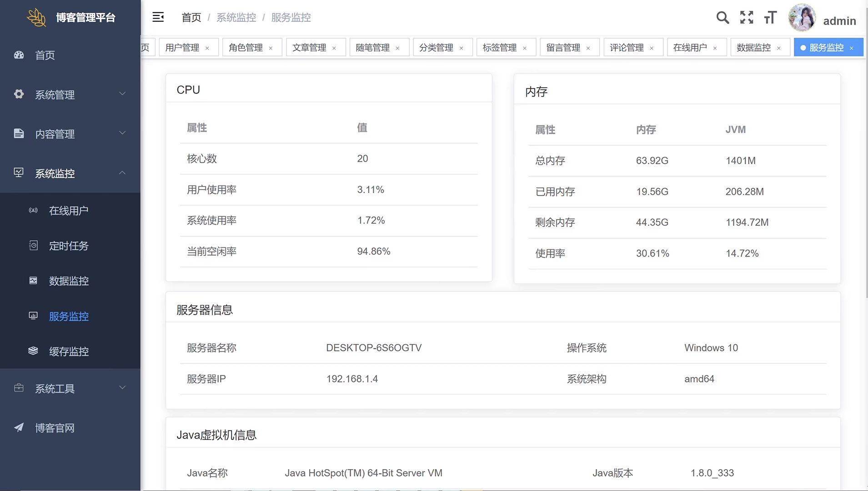Expand the 内容管理 menu chevron
Image resolution: width=868 pixels, height=491 pixels.
click(122, 133)
